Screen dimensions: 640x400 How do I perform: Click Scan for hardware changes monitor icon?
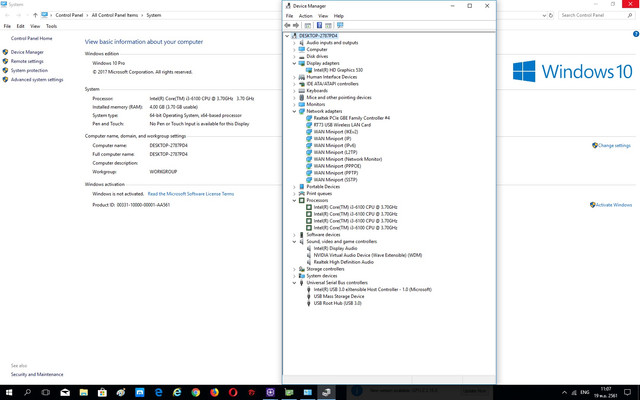(340, 25)
